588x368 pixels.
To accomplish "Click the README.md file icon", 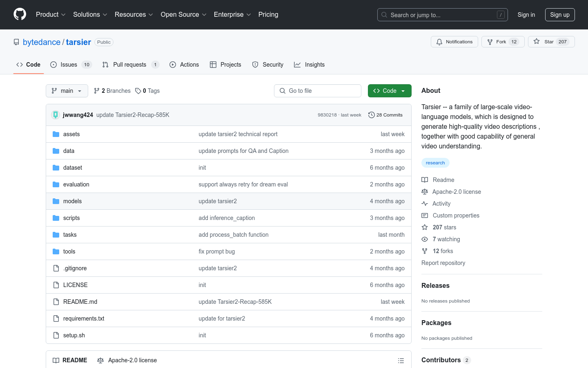I will click(56, 302).
